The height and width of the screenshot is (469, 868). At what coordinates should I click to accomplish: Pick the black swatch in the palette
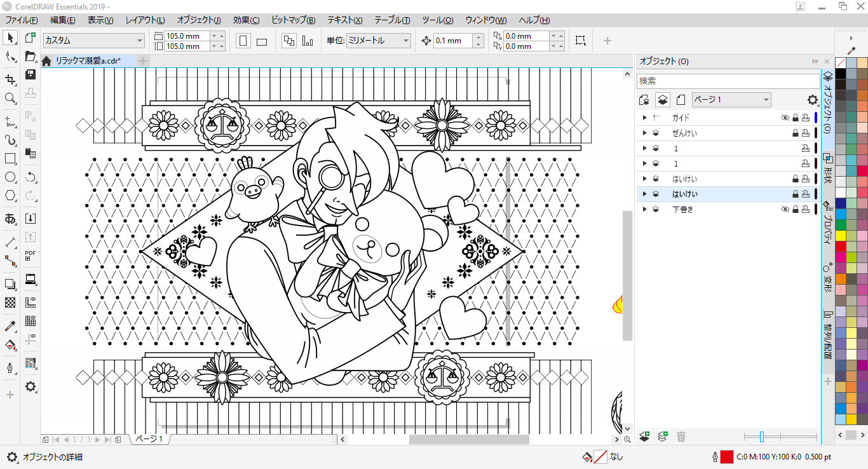tap(841, 74)
